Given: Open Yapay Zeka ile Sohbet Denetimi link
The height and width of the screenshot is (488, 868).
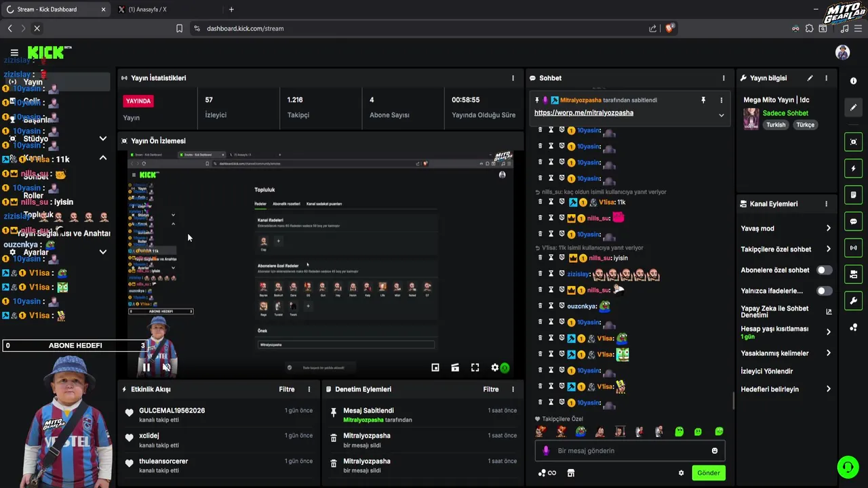Looking at the screenshot, I should 785,312.
